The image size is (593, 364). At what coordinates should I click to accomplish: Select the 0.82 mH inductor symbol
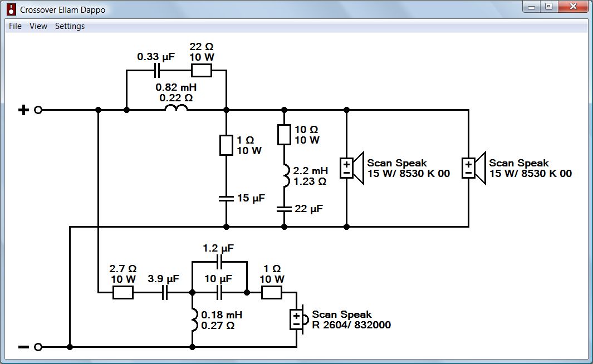pyautogui.click(x=176, y=108)
